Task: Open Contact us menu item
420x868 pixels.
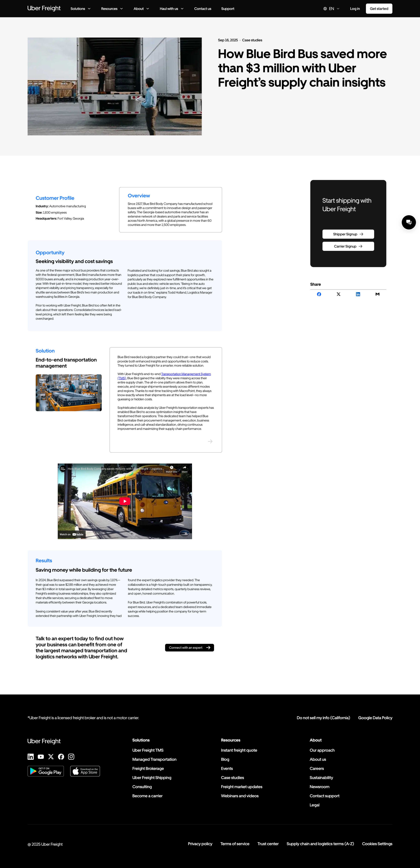Action: [202, 9]
